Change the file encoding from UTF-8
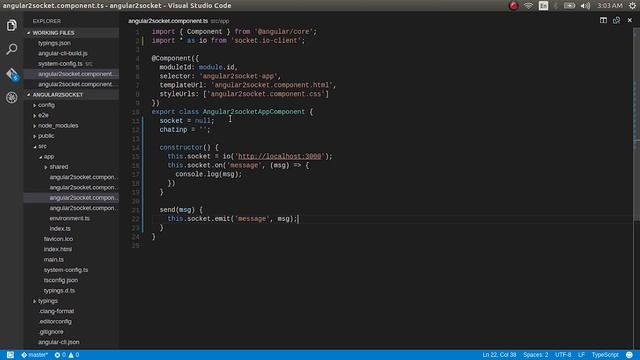Image resolution: width=640 pixels, height=360 pixels. point(563,355)
